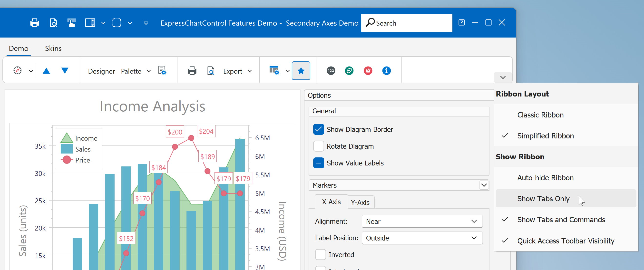Screen dimensions: 644x270
Task: Click the Designer button
Action: pos(101,71)
